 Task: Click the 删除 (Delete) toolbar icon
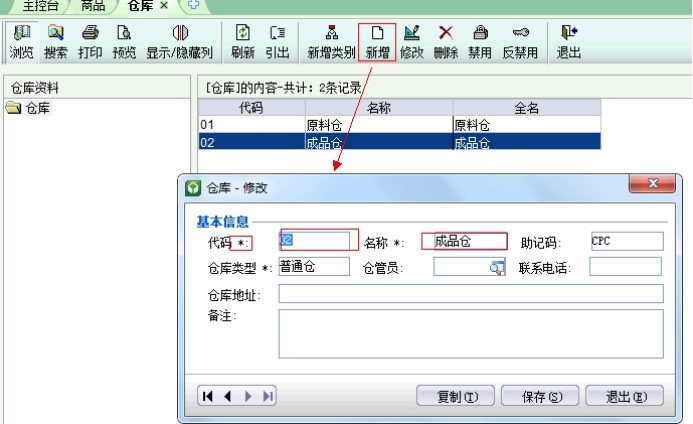coord(446,42)
